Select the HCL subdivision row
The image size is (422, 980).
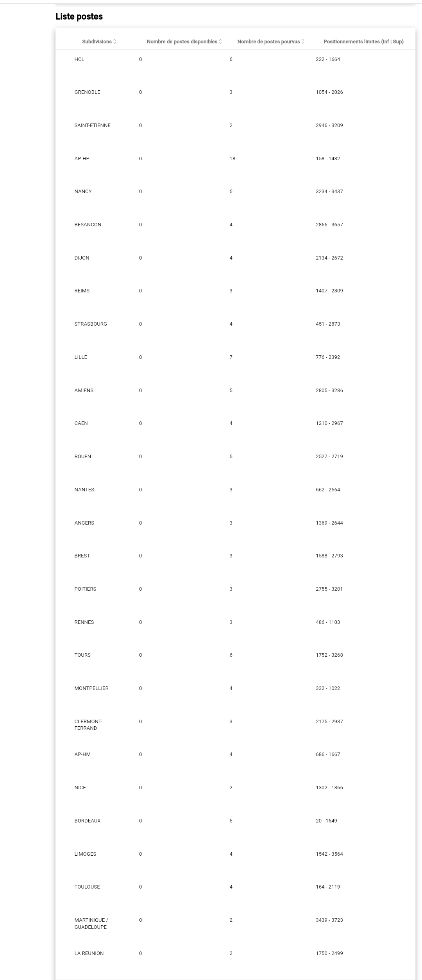[x=79, y=59]
